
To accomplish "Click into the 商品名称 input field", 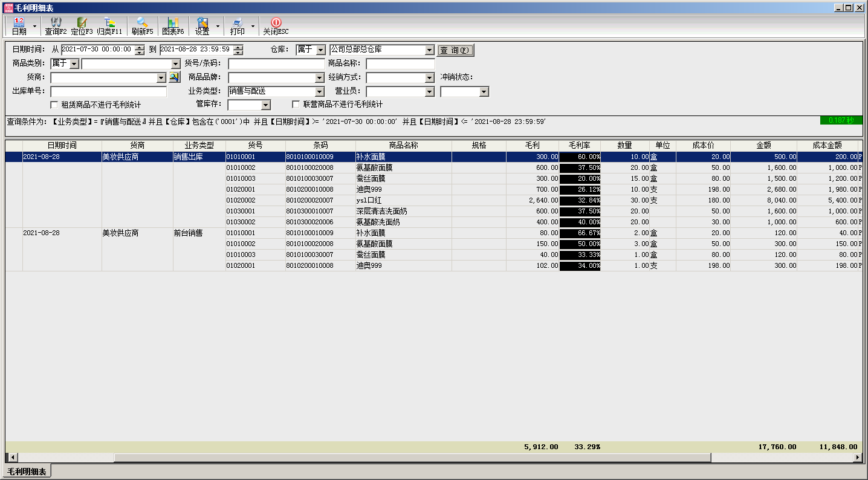I will [400, 64].
